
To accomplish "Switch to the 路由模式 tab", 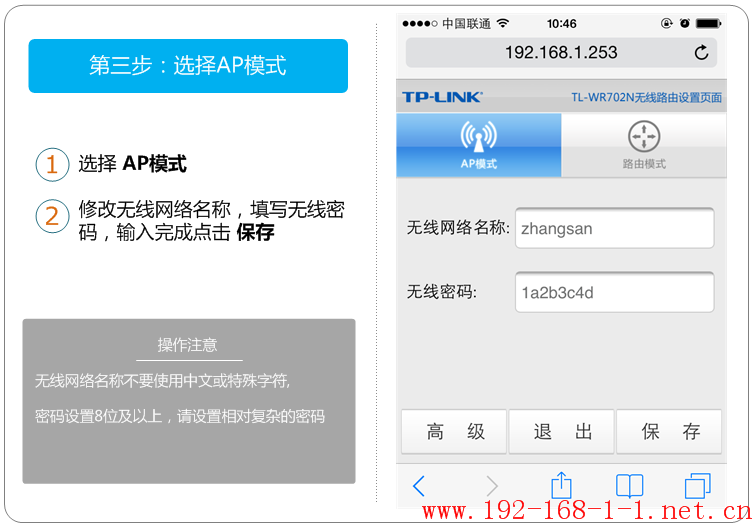I will pos(644,145).
